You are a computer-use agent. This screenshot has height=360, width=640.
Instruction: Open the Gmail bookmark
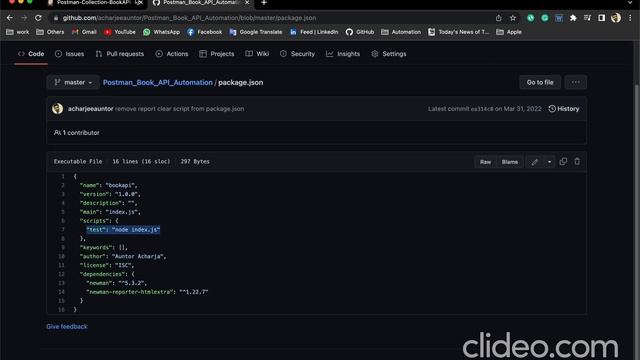tap(84, 32)
